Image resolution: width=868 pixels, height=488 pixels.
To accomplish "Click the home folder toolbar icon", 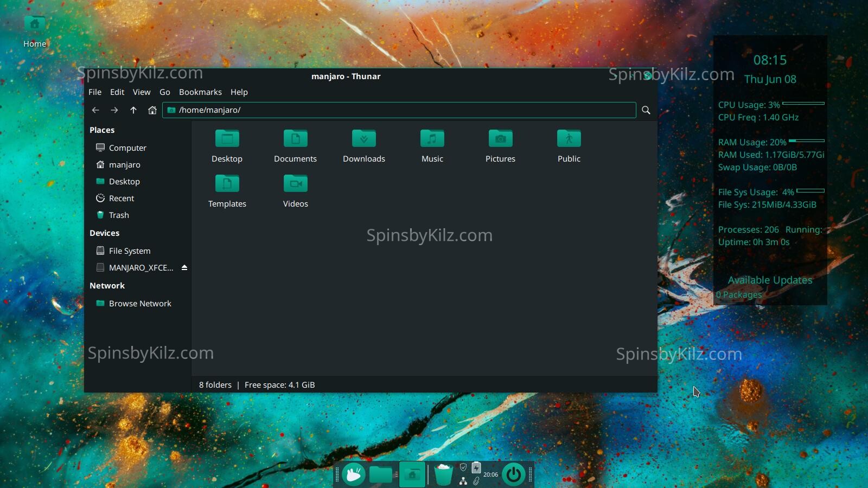I will click(x=152, y=110).
